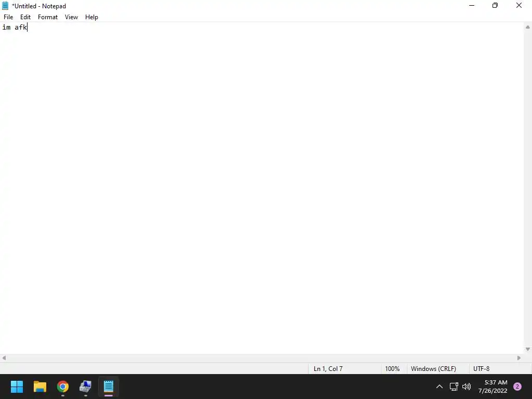This screenshot has width=532, height=399.
Task: Open the fourth taskbar app with the computer icon
Action: [86, 387]
